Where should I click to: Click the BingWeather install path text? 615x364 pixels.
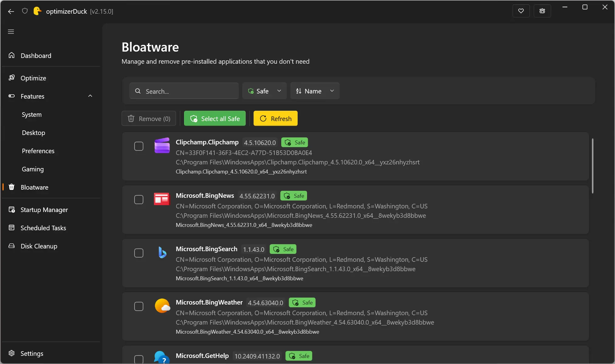[x=305, y=322]
